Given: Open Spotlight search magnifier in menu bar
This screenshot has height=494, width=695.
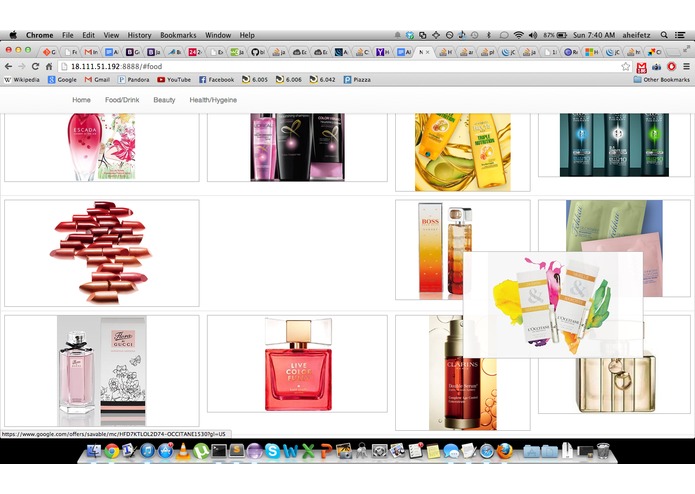Looking at the screenshot, I should [x=664, y=35].
